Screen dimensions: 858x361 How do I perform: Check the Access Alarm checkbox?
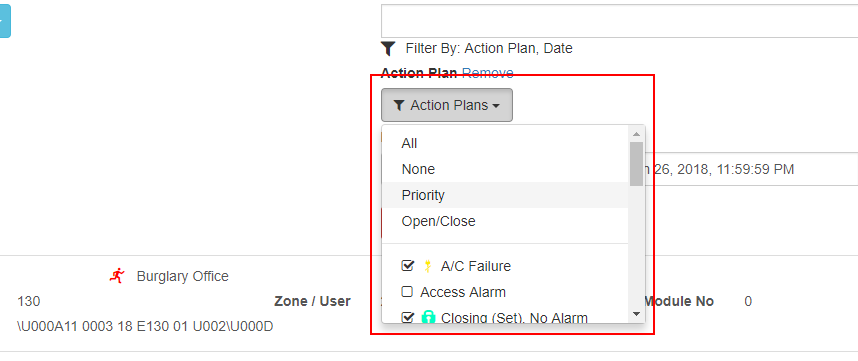[407, 292]
